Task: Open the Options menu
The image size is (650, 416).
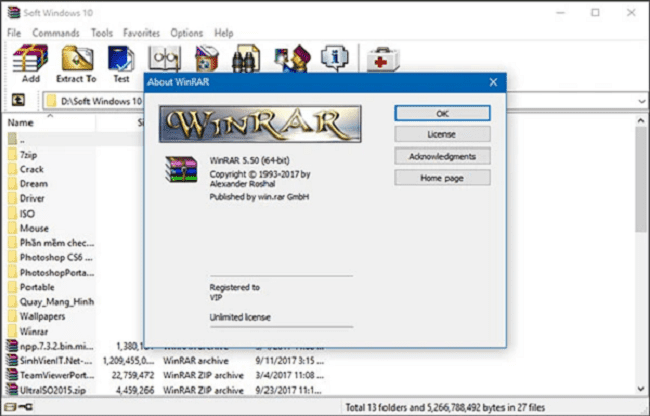Action: pyautogui.click(x=187, y=33)
